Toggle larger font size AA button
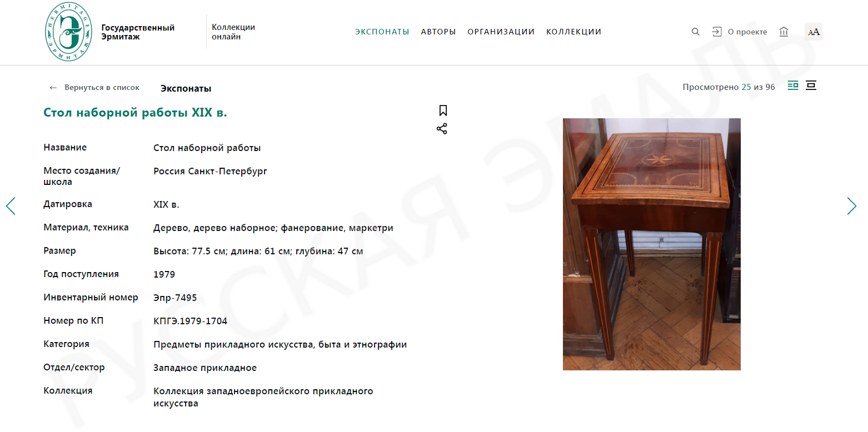 (x=814, y=32)
